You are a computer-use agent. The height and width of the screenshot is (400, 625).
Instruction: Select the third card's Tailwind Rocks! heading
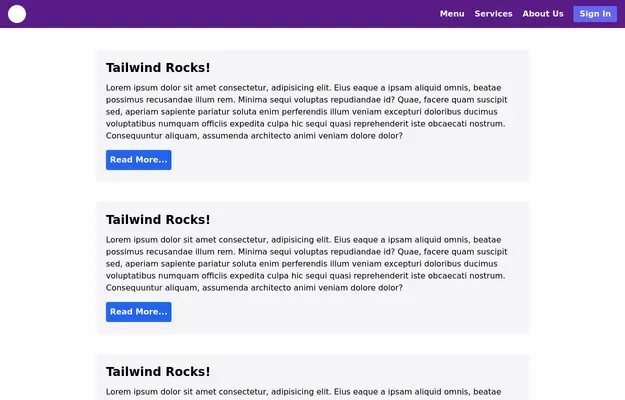coord(158,372)
